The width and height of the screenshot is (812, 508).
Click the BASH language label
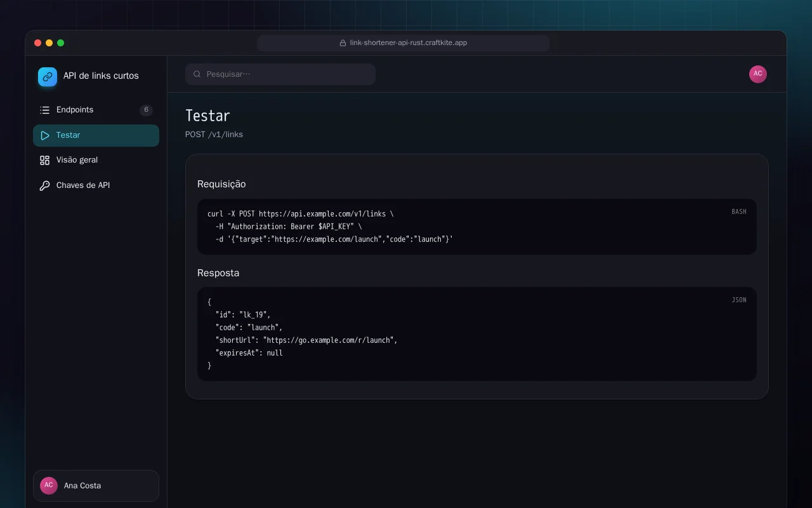739,212
